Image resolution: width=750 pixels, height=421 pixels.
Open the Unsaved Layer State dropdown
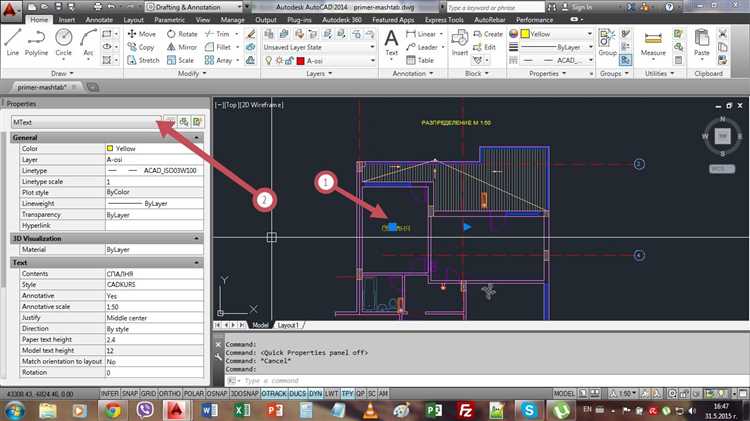pos(319,47)
